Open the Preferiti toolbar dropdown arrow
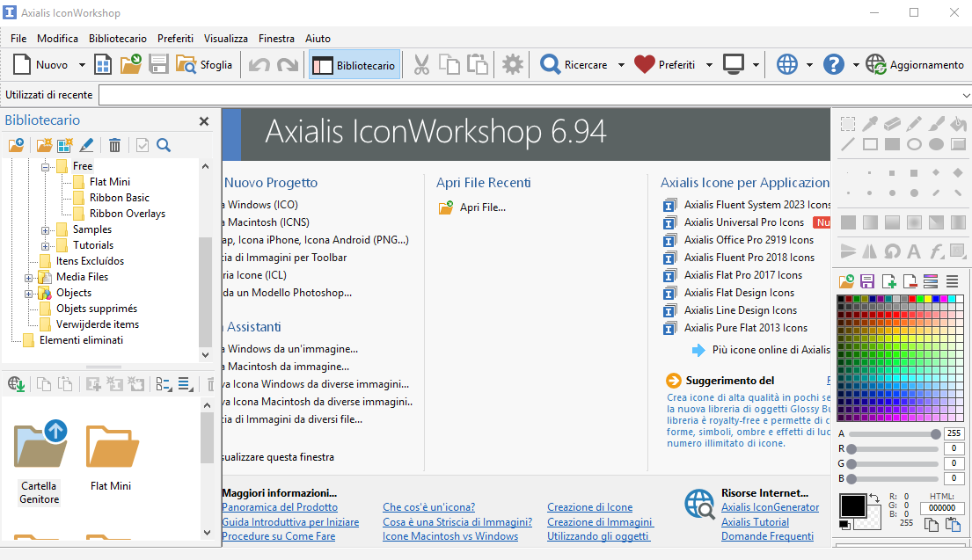The image size is (972, 560). point(709,65)
